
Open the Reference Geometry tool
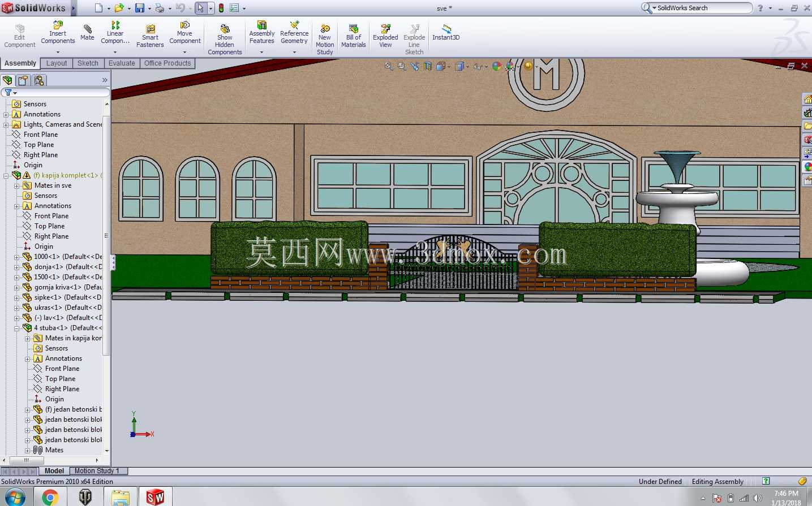tap(294, 33)
